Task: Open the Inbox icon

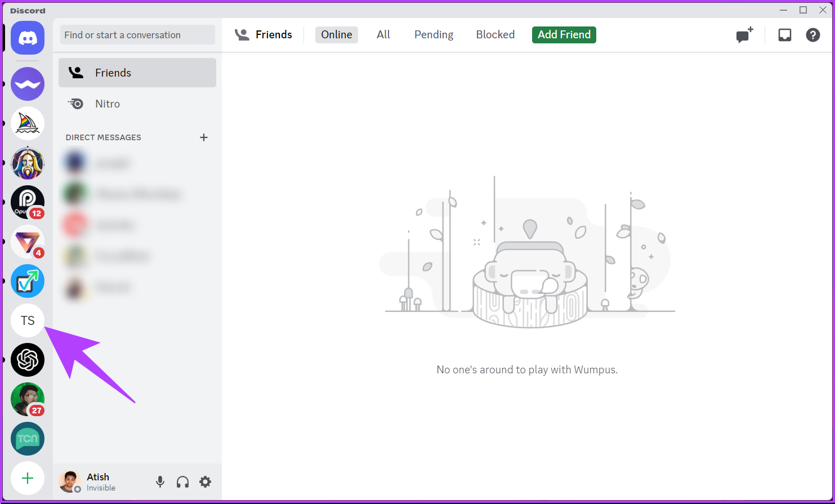Action: [785, 35]
